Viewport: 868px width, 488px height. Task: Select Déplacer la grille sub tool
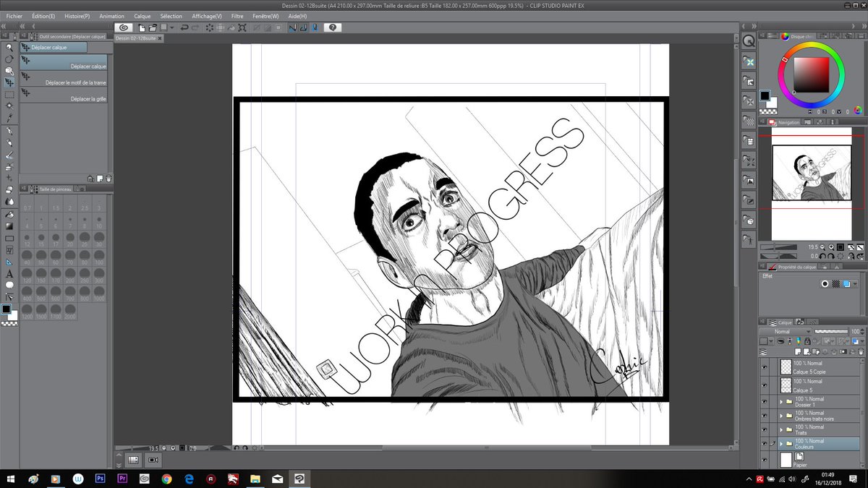pos(64,95)
